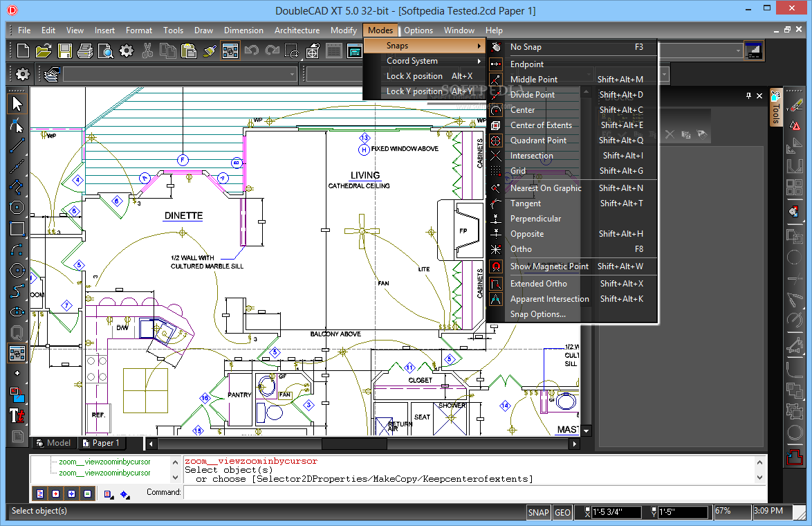Click the pin icon on the side panel

[x=748, y=96]
